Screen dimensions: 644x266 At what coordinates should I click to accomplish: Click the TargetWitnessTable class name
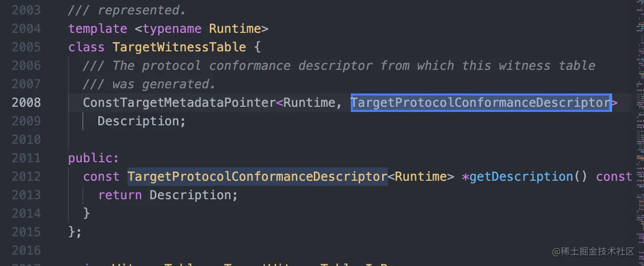[179, 47]
